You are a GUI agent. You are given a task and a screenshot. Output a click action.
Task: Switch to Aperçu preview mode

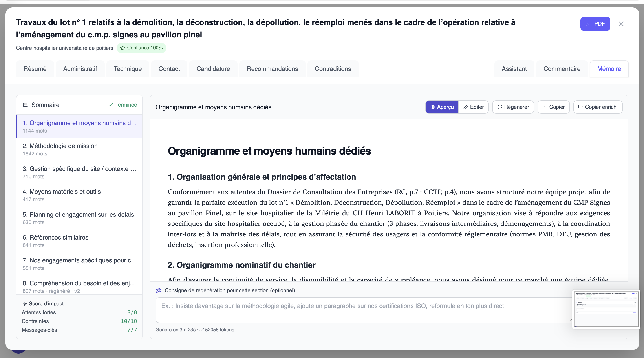(x=442, y=107)
